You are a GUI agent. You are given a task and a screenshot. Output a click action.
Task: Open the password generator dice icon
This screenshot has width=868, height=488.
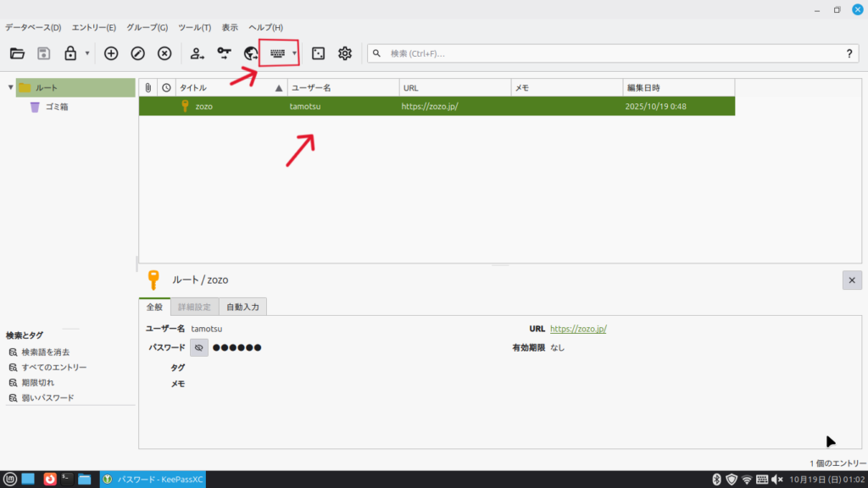coord(318,53)
